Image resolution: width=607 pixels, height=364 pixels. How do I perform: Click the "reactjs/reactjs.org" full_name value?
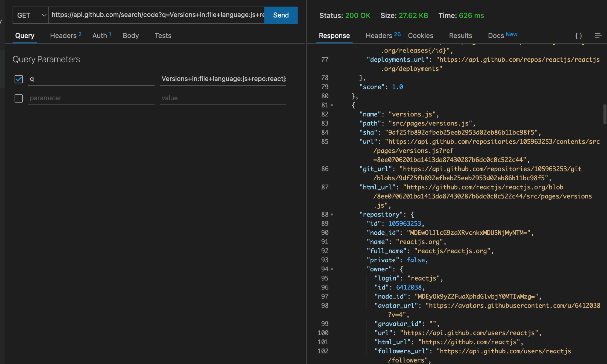pos(452,251)
